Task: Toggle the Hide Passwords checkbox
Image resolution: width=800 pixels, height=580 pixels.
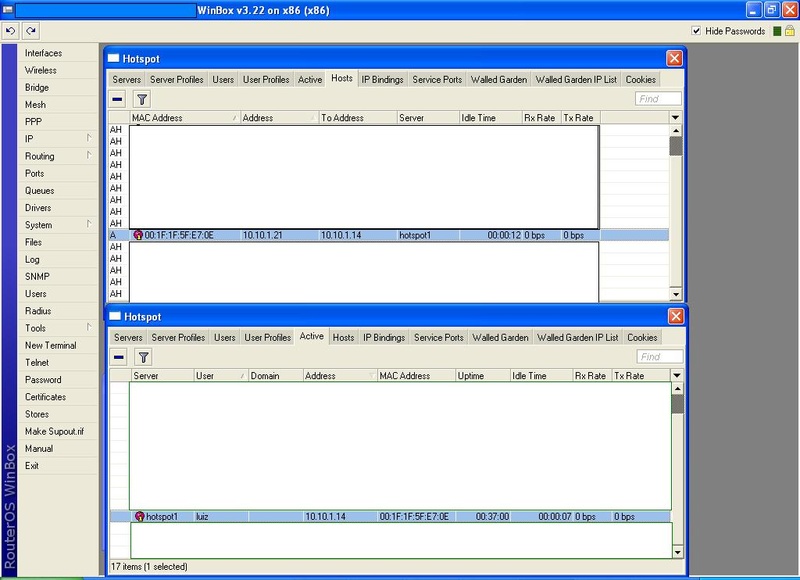Action: coord(696,31)
